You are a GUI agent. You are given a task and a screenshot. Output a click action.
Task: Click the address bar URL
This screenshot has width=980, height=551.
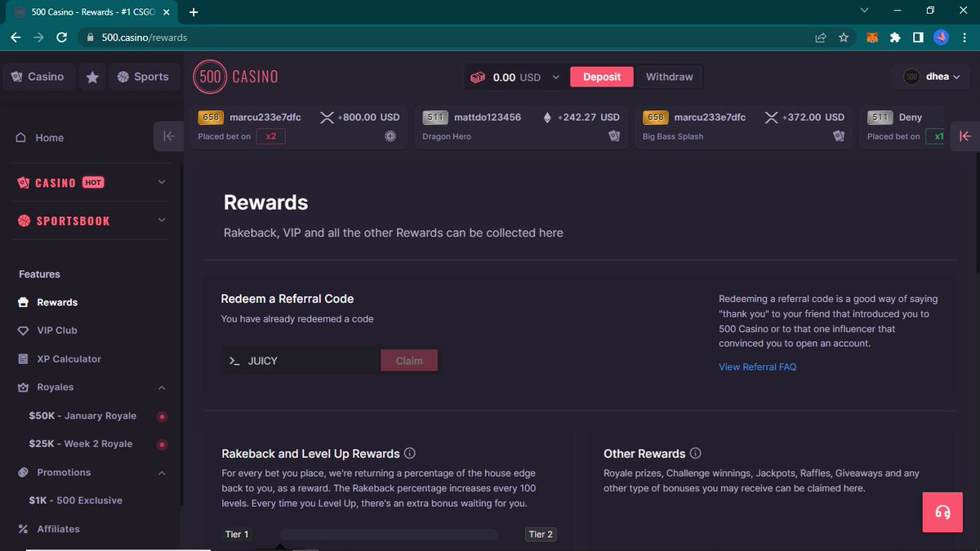click(145, 38)
